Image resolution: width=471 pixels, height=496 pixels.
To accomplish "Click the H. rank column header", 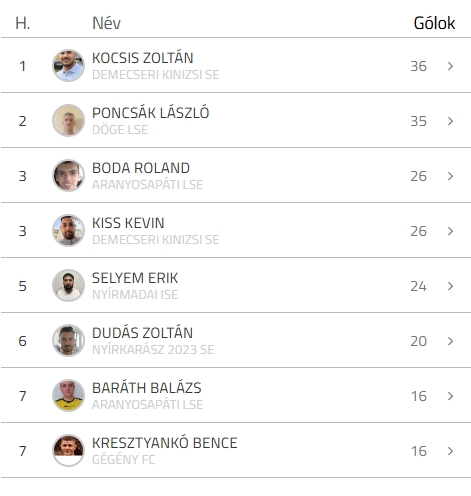I will point(23,23).
